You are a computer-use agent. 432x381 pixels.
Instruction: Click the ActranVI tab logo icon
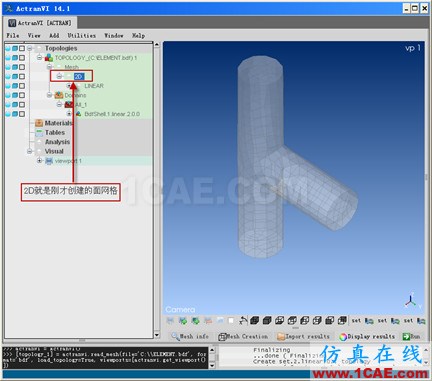tap(12, 23)
